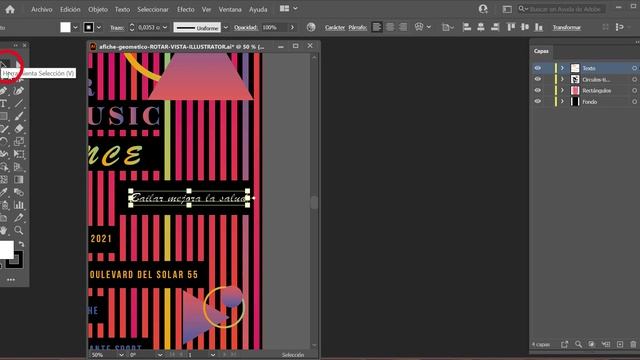Select the Hand tool

(x=3, y=230)
